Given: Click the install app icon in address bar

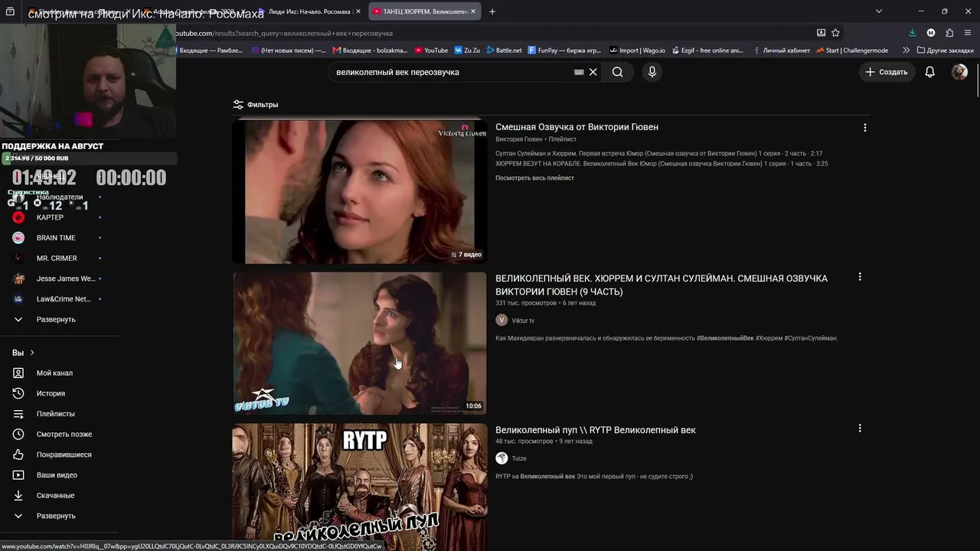Looking at the screenshot, I should pyautogui.click(x=821, y=33).
